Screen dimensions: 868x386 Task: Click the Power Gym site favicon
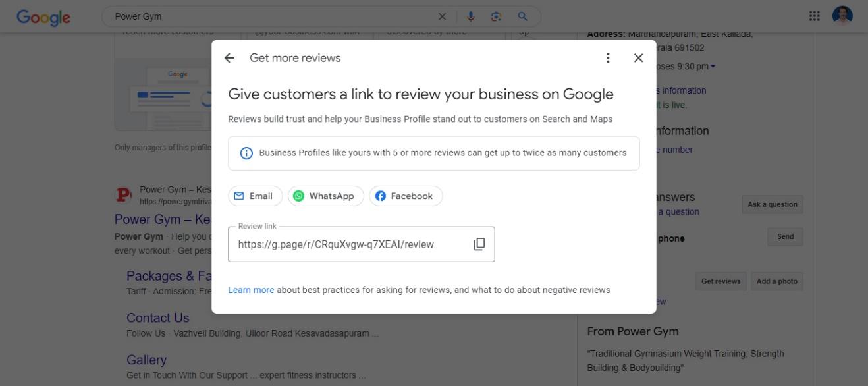(x=123, y=195)
